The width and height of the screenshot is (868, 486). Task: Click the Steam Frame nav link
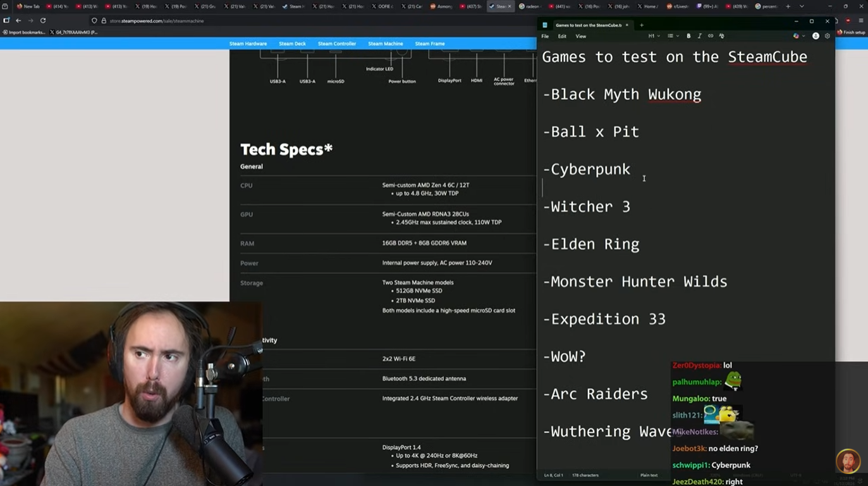click(x=430, y=44)
